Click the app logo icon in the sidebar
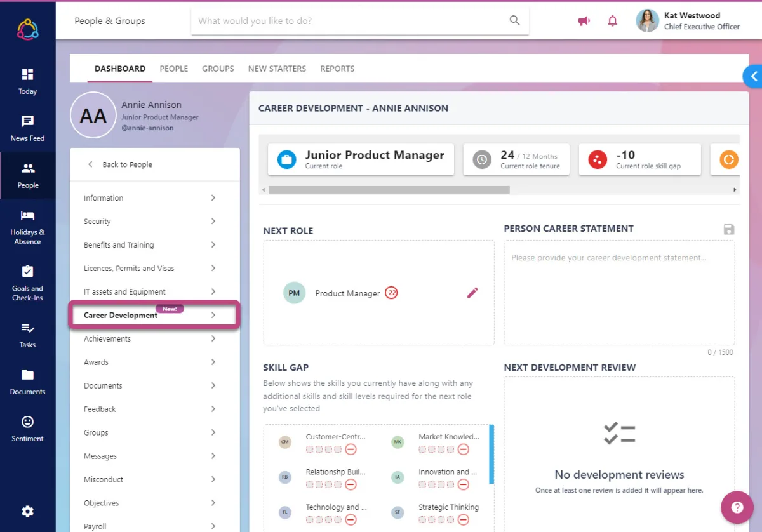This screenshot has width=762, height=532. [x=27, y=29]
